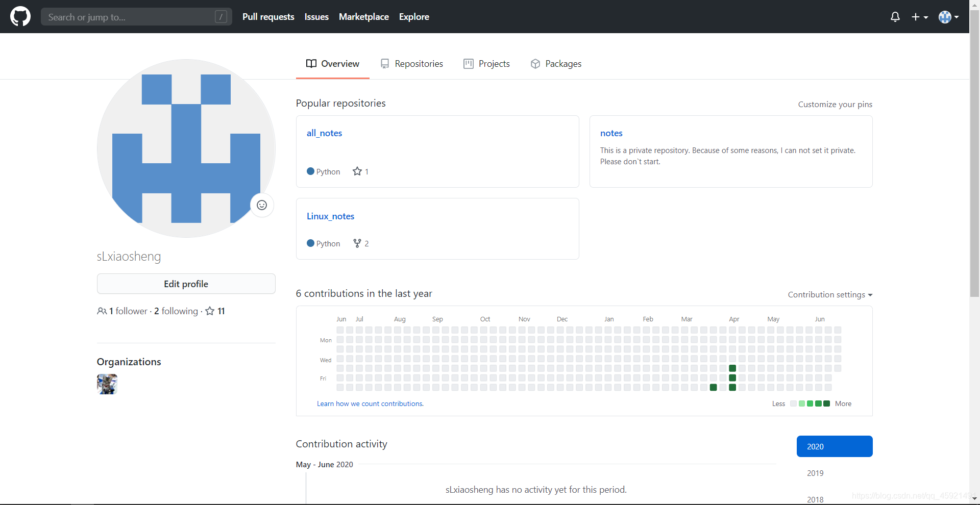Click the Python language dot on Linux_notes
Screen dimensions: 980x505
[x=310, y=243]
